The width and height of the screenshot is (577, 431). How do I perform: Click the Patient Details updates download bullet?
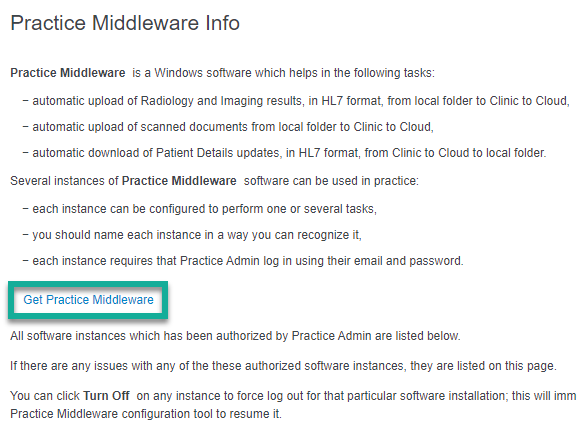pos(284,153)
